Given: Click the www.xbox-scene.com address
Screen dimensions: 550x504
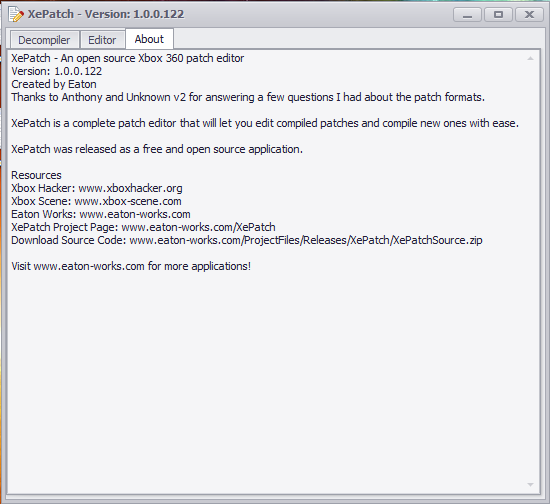Looking at the screenshot, I should point(128,201).
